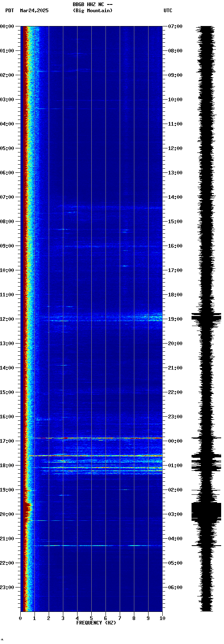224x644 pixels.
Task: Click the UTC time label '00:00'
Action: 175,441
